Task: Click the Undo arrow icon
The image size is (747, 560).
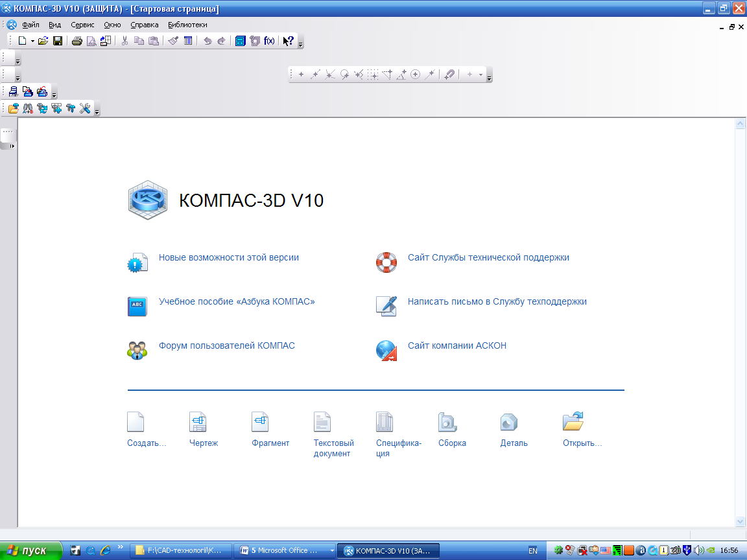Action: click(x=207, y=41)
